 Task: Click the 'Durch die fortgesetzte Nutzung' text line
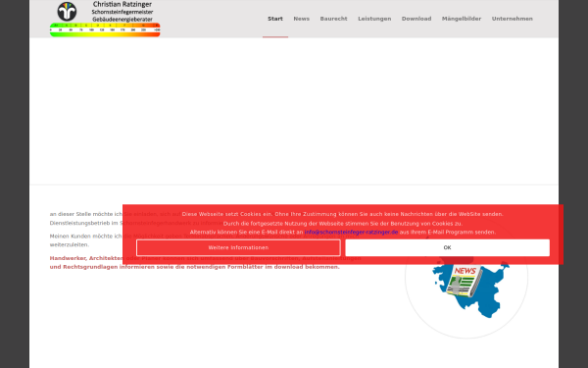[x=342, y=224]
